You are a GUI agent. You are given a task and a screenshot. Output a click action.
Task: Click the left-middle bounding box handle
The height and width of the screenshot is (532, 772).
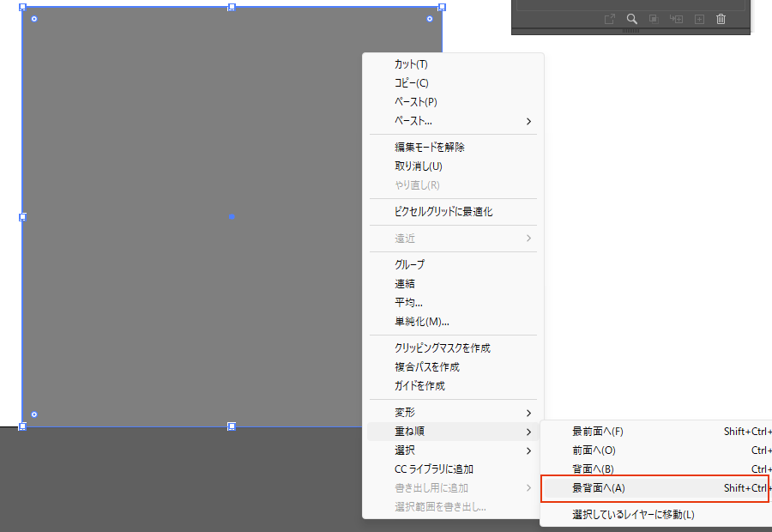(22, 217)
